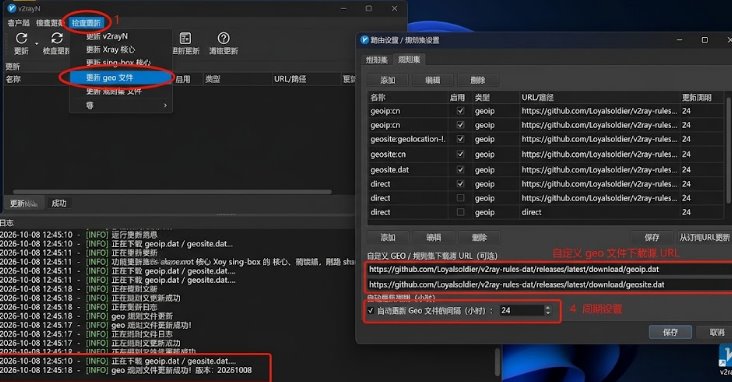The height and width of the screenshot is (382, 732).
Task: Click 保存 beside the subscription URL update button
Action: tap(652, 237)
